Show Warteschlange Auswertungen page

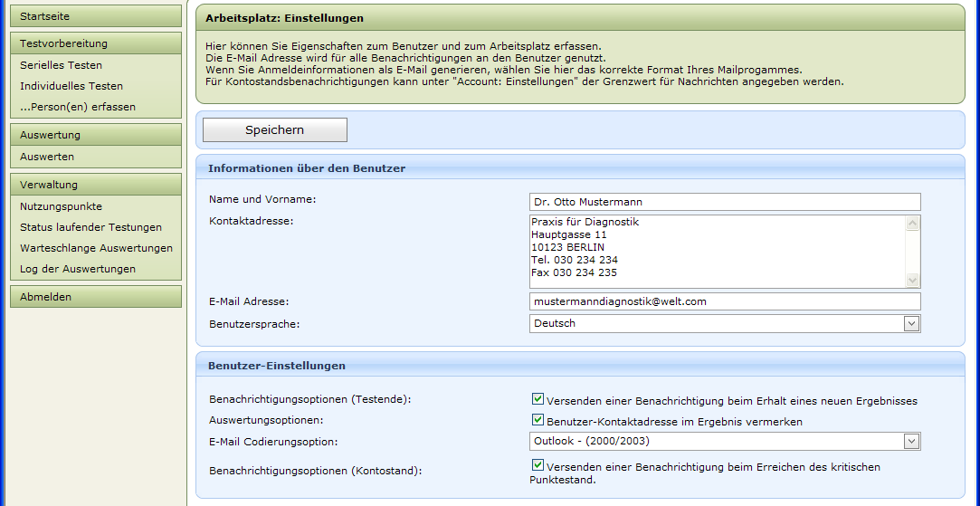coord(96,248)
